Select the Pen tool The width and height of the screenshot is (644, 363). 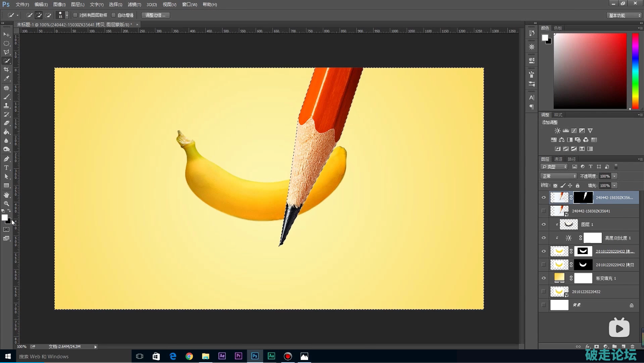(x=6, y=159)
